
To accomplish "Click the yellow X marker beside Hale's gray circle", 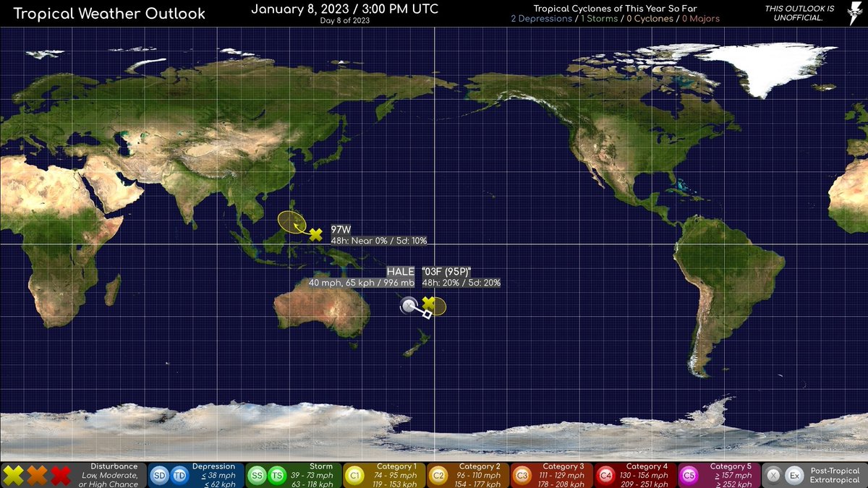I will click(x=428, y=302).
